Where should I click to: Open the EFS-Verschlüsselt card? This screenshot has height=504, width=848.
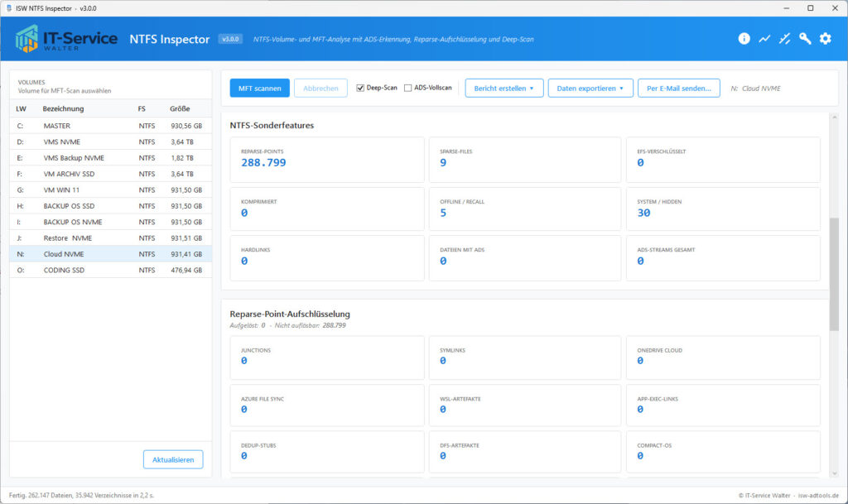723,160
